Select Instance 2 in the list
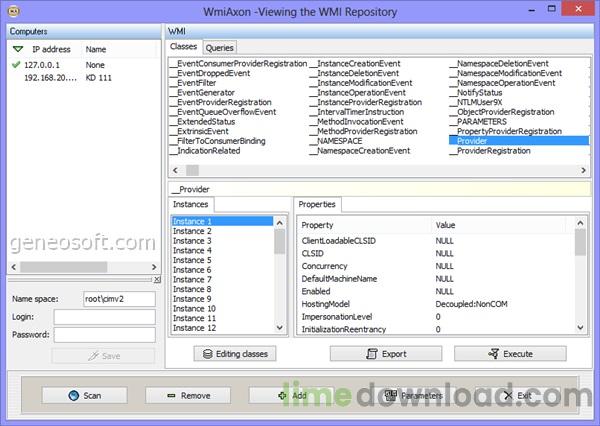 point(192,231)
